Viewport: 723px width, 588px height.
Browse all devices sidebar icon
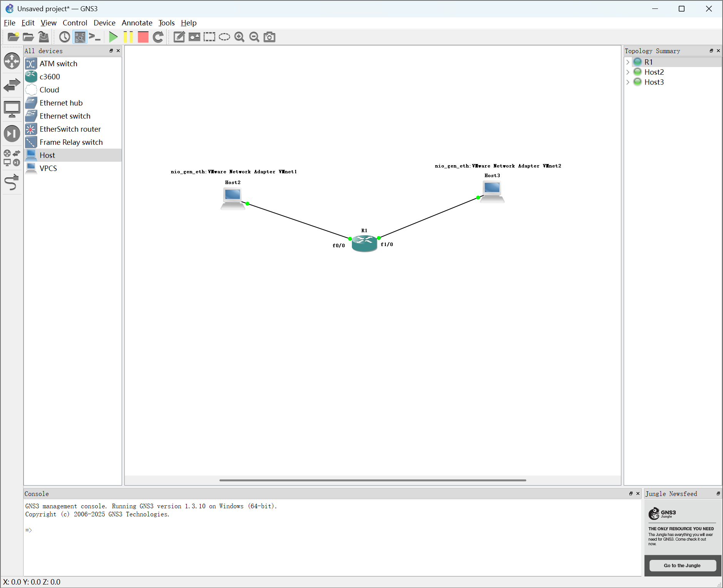[12, 158]
